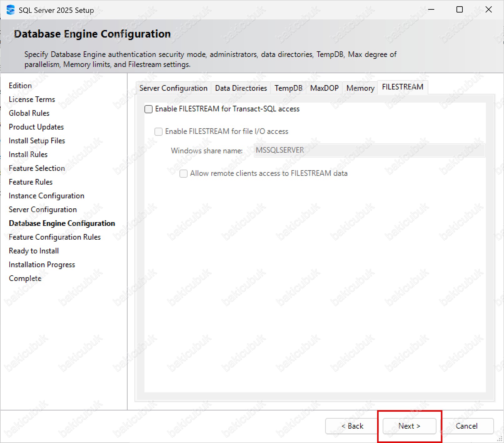This screenshot has height=443, width=504.
Task: Cancel the SQL Server setup
Action: [466, 426]
